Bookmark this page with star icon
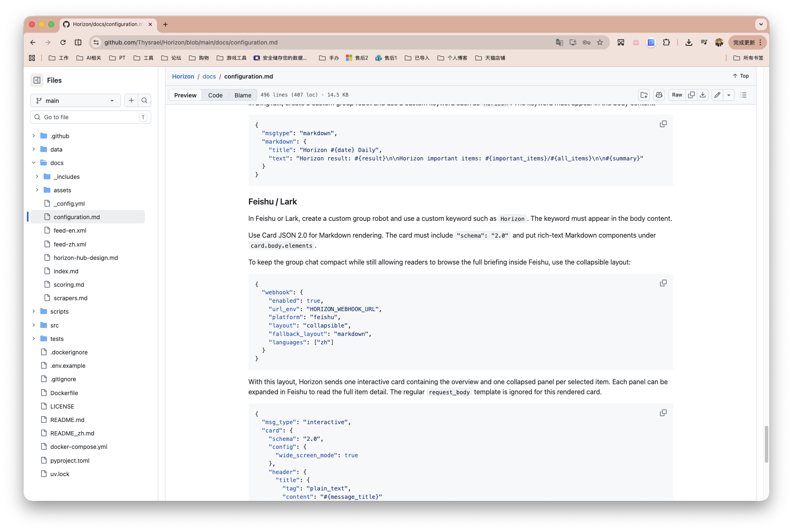This screenshot has height=532, width=793. (600, 42)
